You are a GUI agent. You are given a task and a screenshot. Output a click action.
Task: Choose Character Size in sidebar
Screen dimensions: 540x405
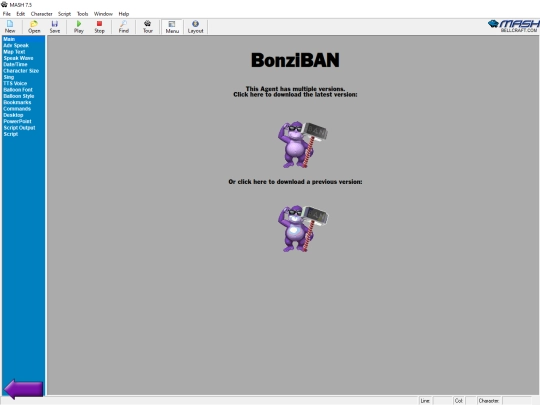pos(21,71)
